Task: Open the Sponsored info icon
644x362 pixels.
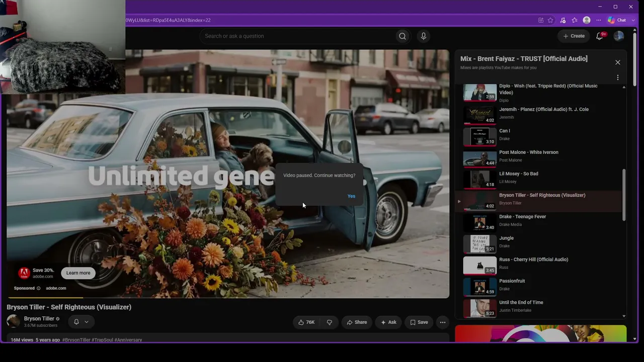Action: pos(38,288)
